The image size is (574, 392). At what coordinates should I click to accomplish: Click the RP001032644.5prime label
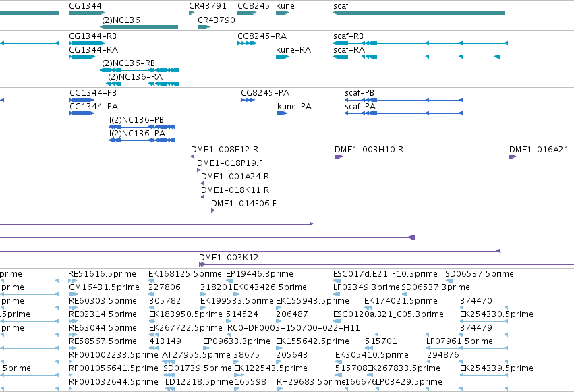113,382
